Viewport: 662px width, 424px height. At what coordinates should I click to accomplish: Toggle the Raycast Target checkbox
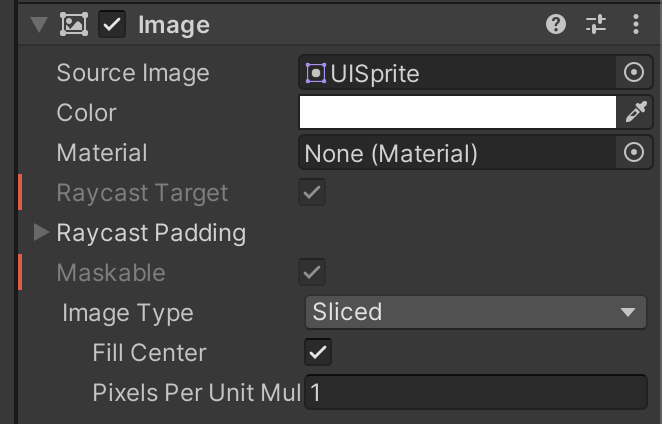312,192
